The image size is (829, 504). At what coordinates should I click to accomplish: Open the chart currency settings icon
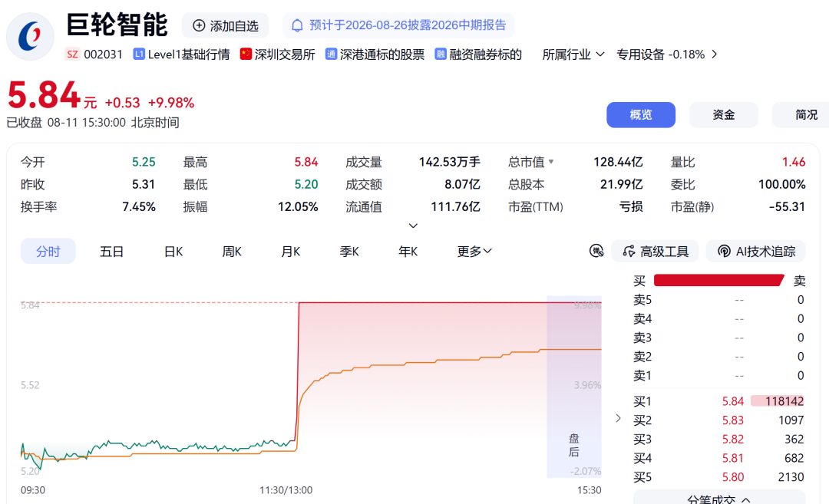click(596, 251)
